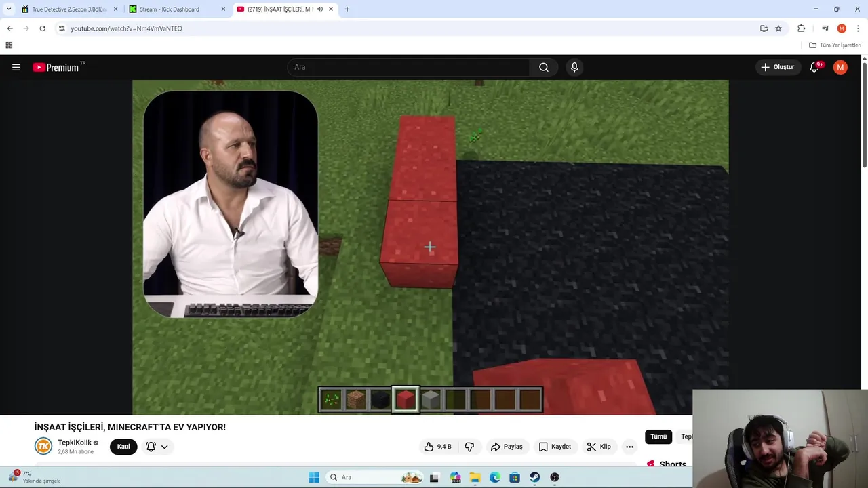Open Microsoft Store from taskbar
Image resolution: width=868 pixels, height=488 pixels.
coord(515,477)
